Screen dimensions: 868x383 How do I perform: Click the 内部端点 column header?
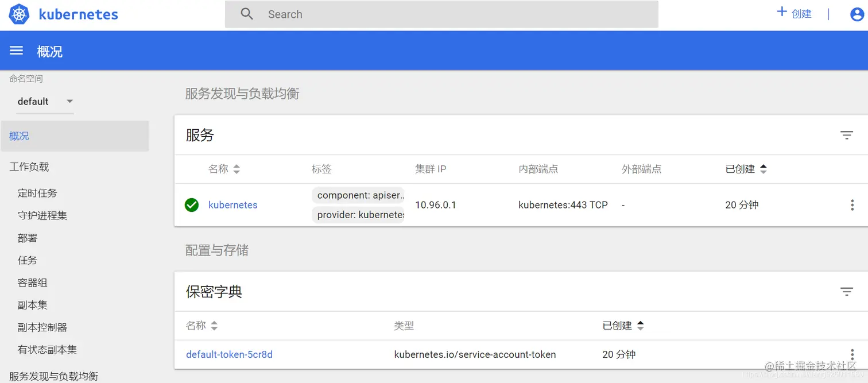click(x=538, y=169)
